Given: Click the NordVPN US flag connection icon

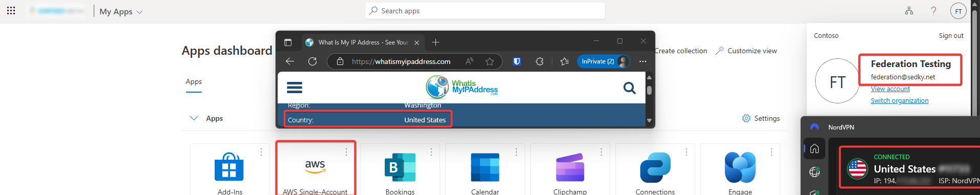Looking at the screenshot, I should 858,169.
